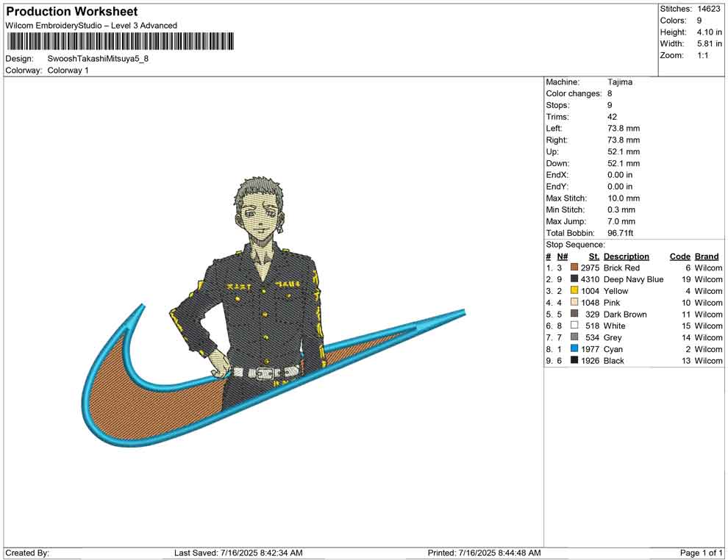Screen dimensions: 728x560
Task: Click the stitch count "14623"
Action: pyautogui.click(x=708, y=9)
